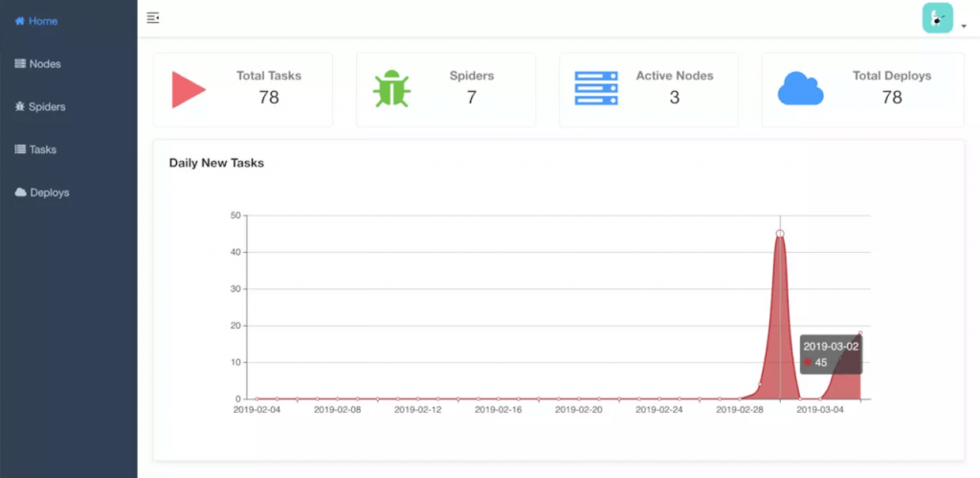The width and height of the screenshot is (980, 478).
Task: Click the chart tooltip showing 2019-03-02
Action: click(x=832, y=354)
